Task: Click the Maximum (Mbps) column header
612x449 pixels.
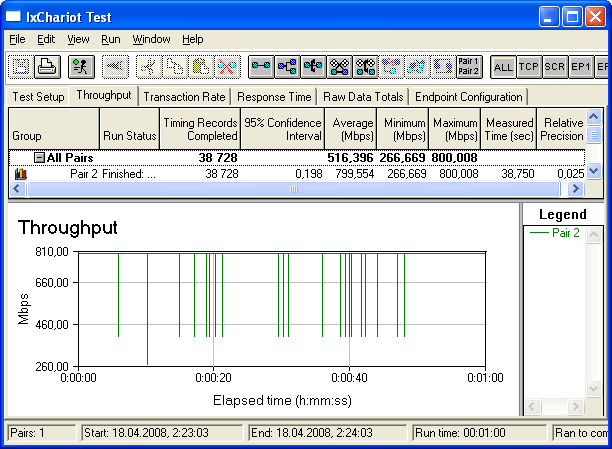Action: click(x=455, y=129)
